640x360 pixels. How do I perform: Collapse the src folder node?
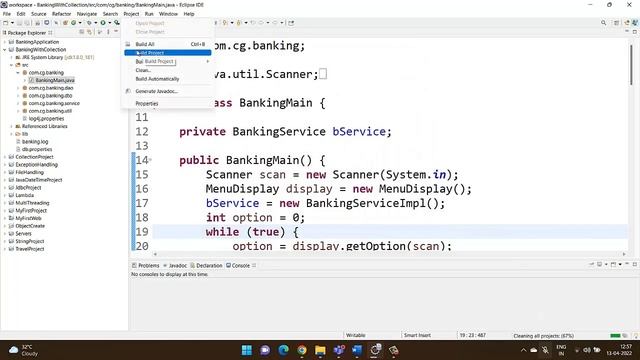tap(11, 65)
